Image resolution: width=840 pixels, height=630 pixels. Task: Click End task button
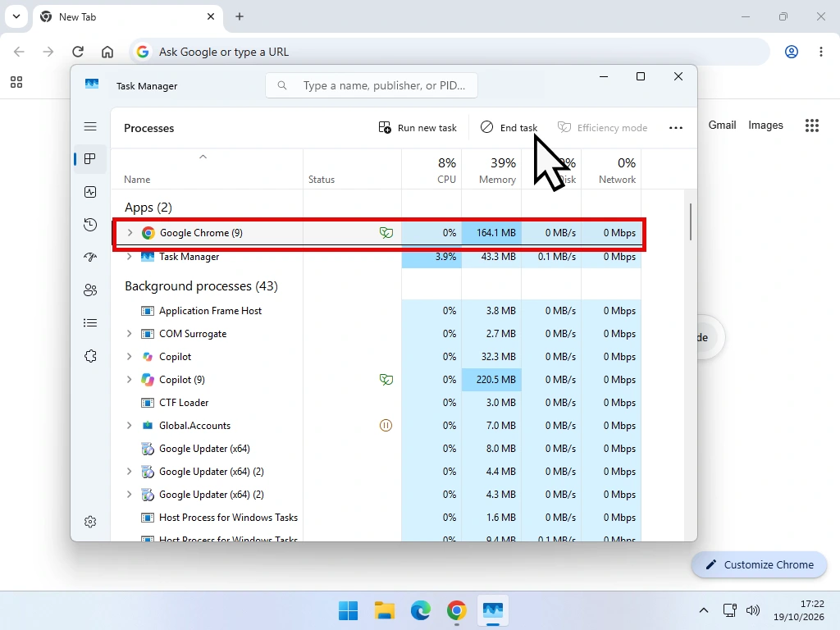coord(509,127)
